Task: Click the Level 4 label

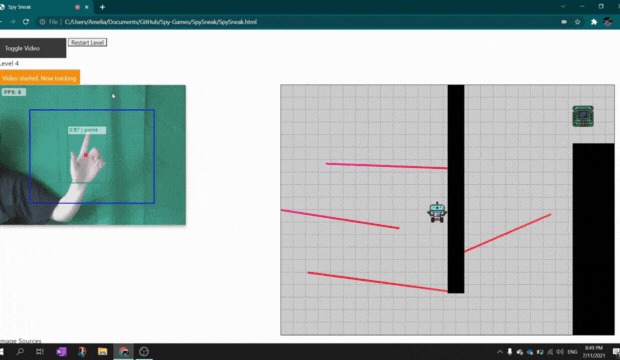Action: (9, 63)
